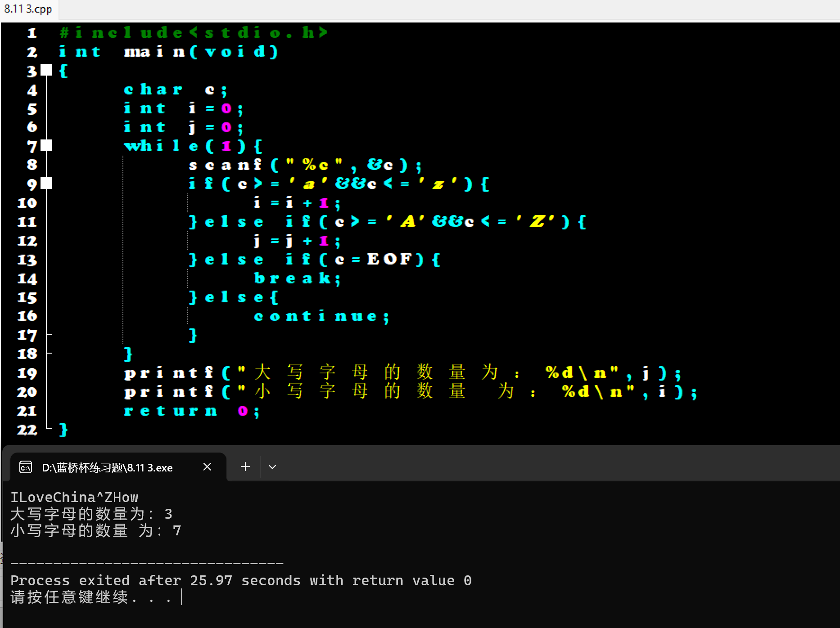This screenshot has width=840, height=628.
Task: Click terminal output '小写字母的数量 为: 7'
Action: (96, 531)
